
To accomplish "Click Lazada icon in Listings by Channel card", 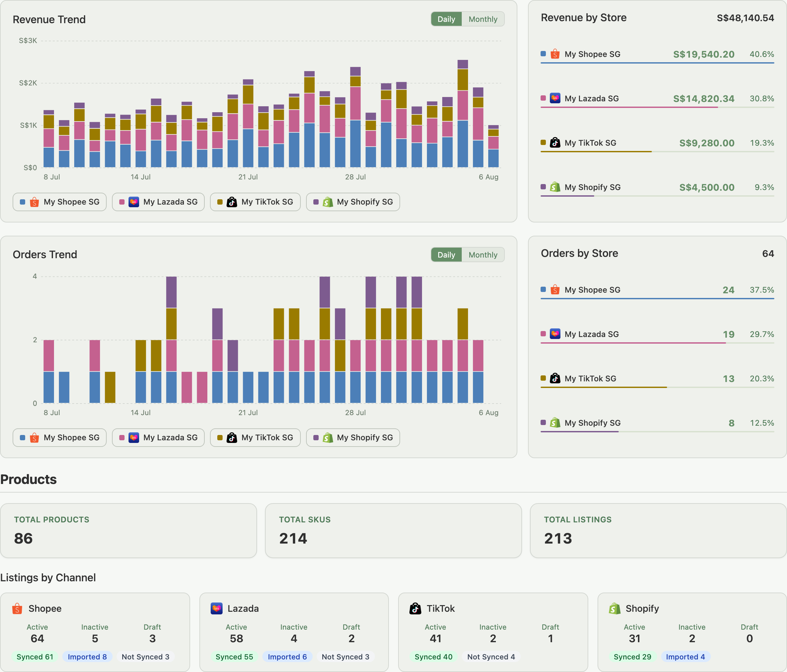I will pos(217,608).
